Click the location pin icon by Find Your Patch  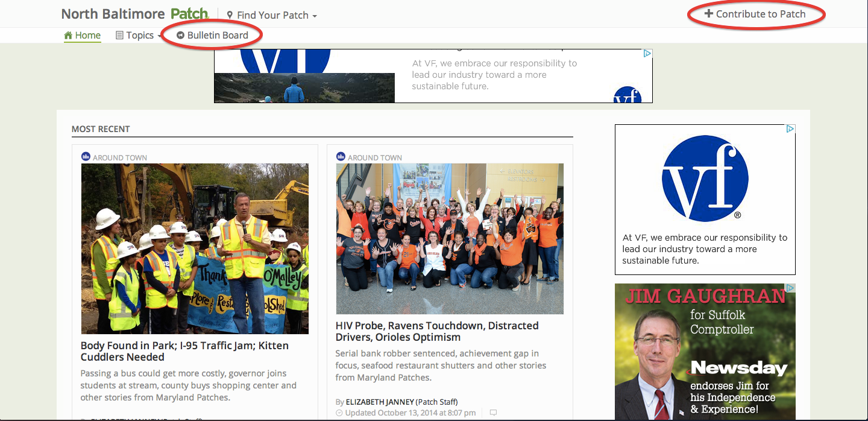click(x=230, y=15)
